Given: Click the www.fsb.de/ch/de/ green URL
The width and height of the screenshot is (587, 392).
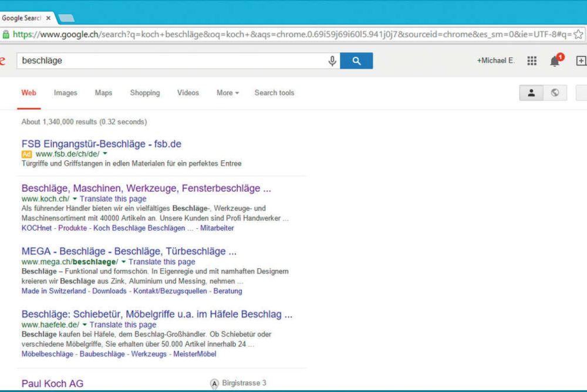Looking at the screenshot, I should pyautogui.click(x=68, y=154).
